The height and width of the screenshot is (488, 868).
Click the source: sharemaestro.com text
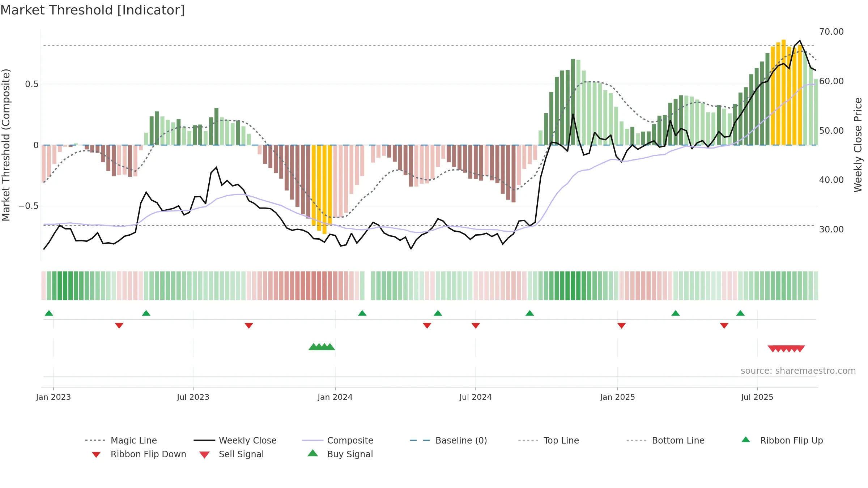coord(798,371)
